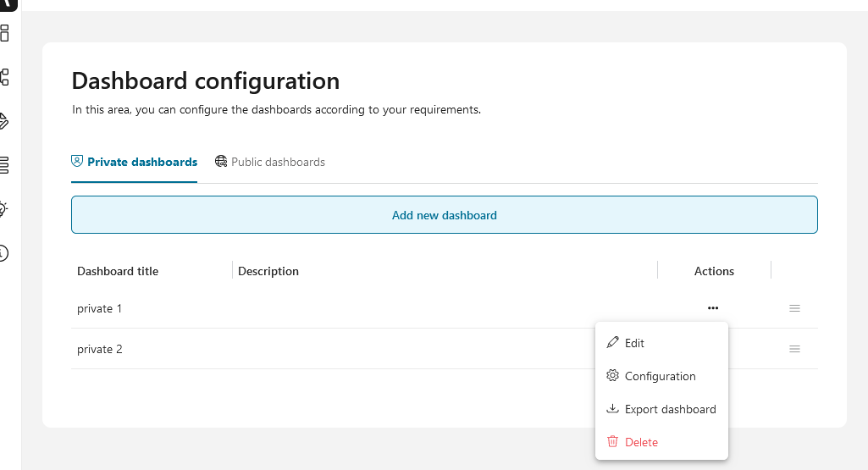Choose Export dashboard from the menu
Image resolution: width=868 pixels, height=470 pixels.
tap(661, 409)
